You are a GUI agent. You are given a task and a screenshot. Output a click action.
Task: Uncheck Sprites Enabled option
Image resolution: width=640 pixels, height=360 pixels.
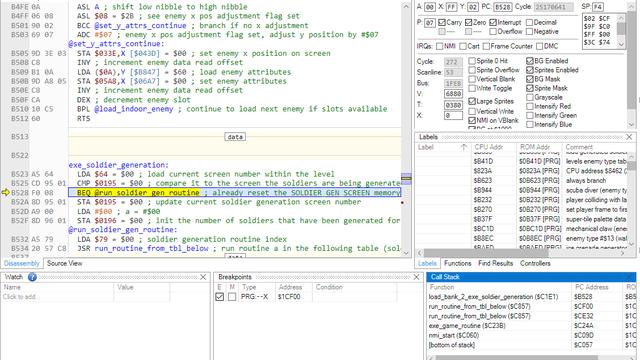[530, 70]
